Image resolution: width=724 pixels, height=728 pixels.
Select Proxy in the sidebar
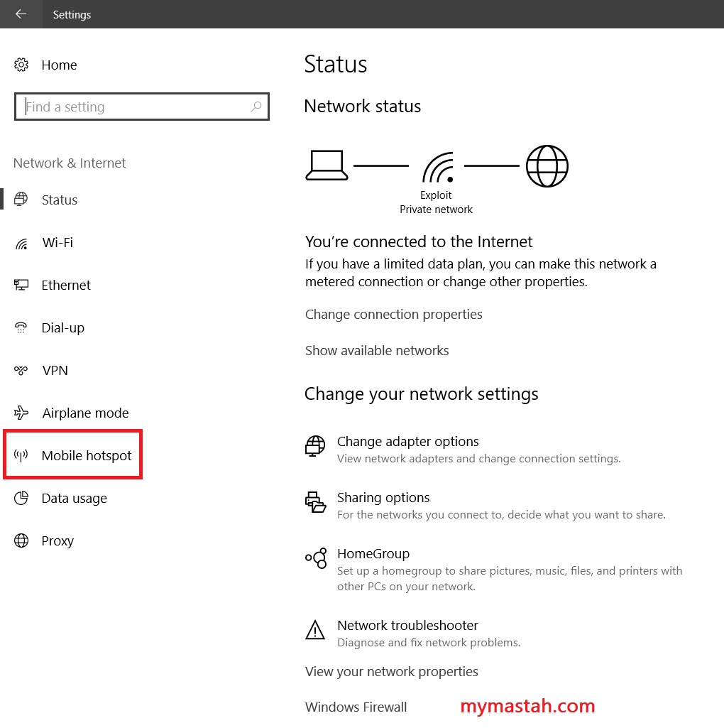click(x=57, y=541)
